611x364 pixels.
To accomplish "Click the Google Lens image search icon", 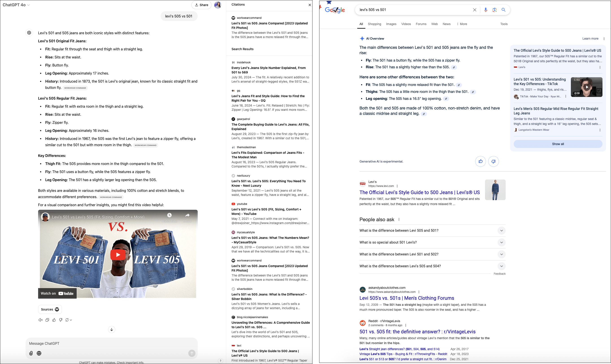I will (x=495, y=10).
